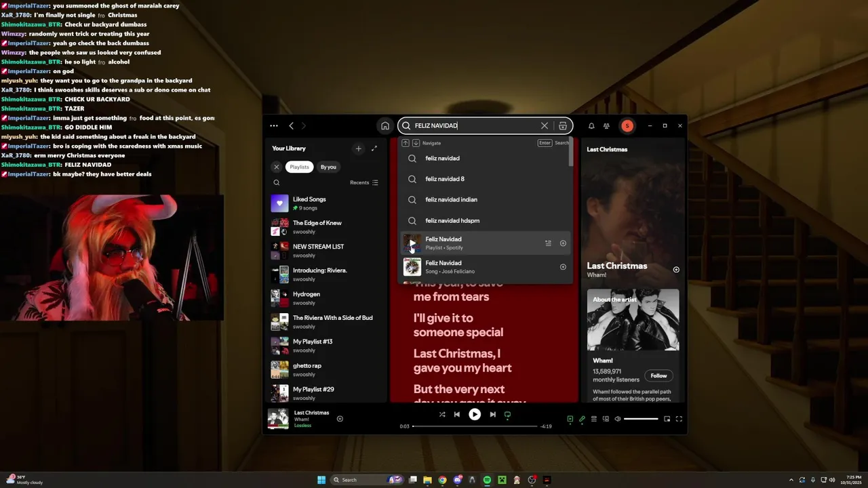This screenshot has height=488, width=868.
Task: Add the Feliz Navidad playlist to library
Action: pos(563,243)
